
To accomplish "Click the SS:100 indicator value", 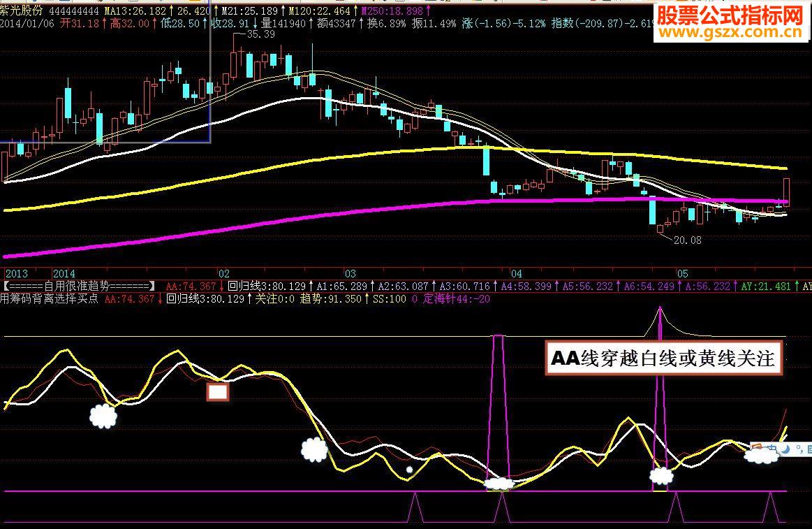I will pos(390,299).
